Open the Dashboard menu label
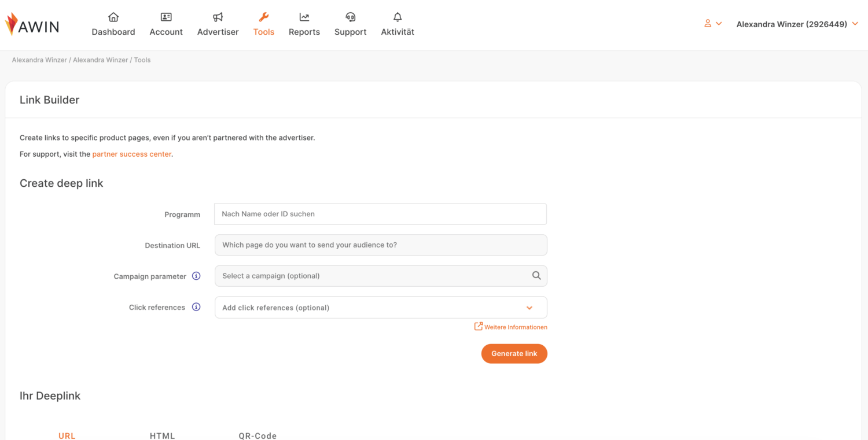Image resolution: width=868 pixels, height=440 pixels. coord(113,32)
